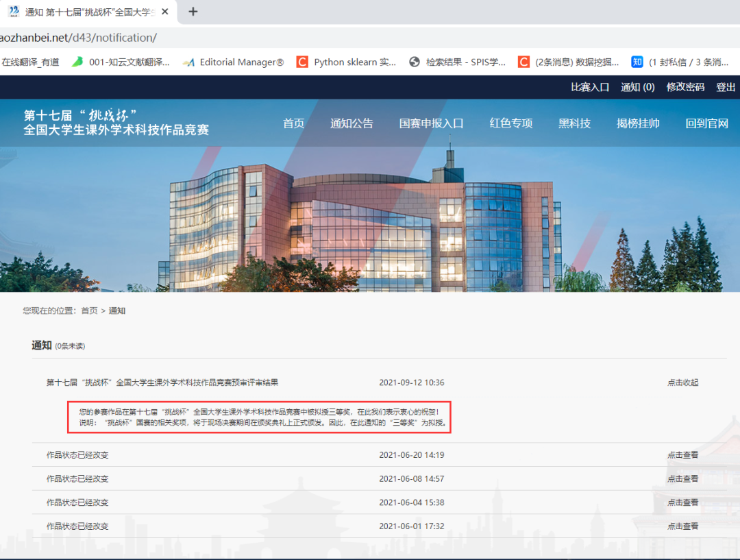
Task: Go to 通知公告 in the navigation bar
Action: click(x=351, y=123)
